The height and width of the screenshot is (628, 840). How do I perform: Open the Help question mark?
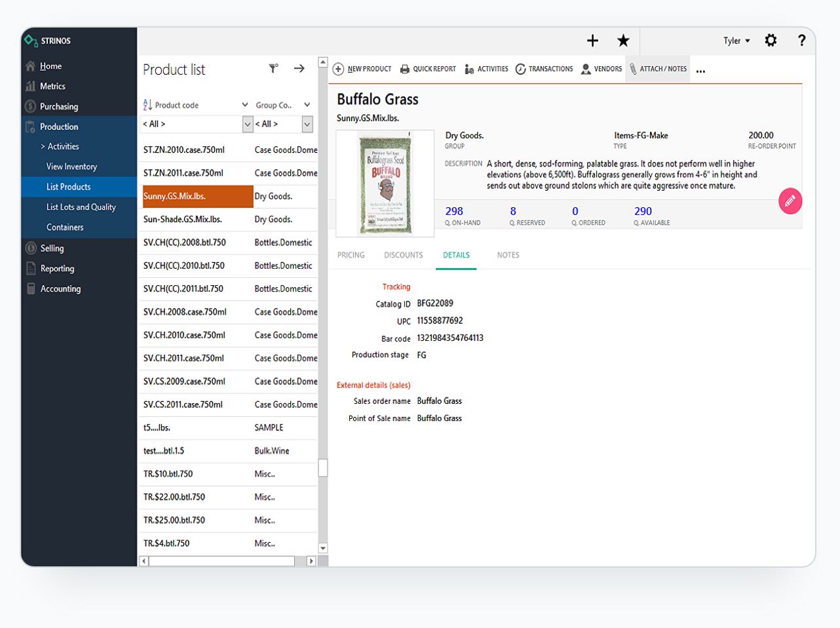click(x=802, y=40)
